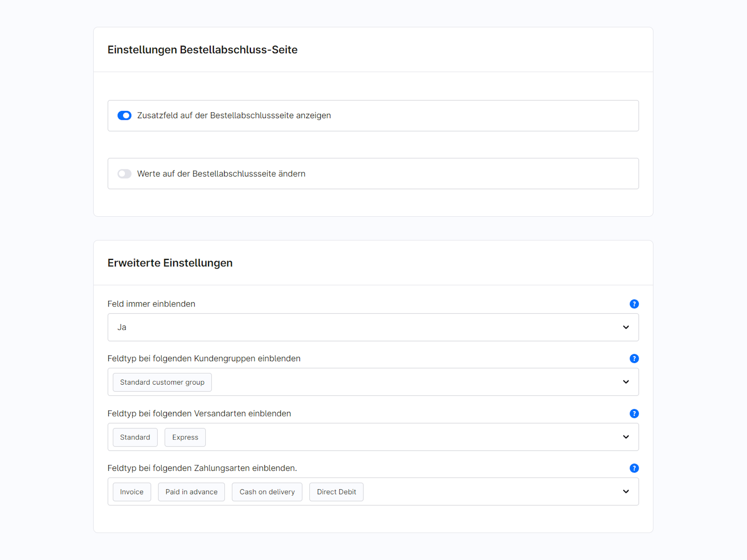Expand the Versandarten selection chevron
The height and width of the screenshot is (560, 747).
pos(626,437)
